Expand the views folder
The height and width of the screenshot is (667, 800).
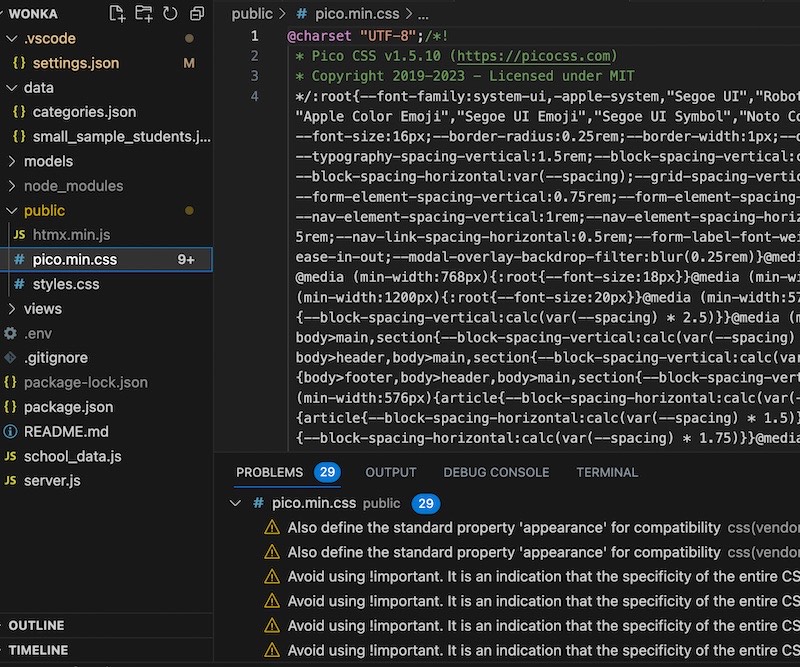click(x=12, y=309)
